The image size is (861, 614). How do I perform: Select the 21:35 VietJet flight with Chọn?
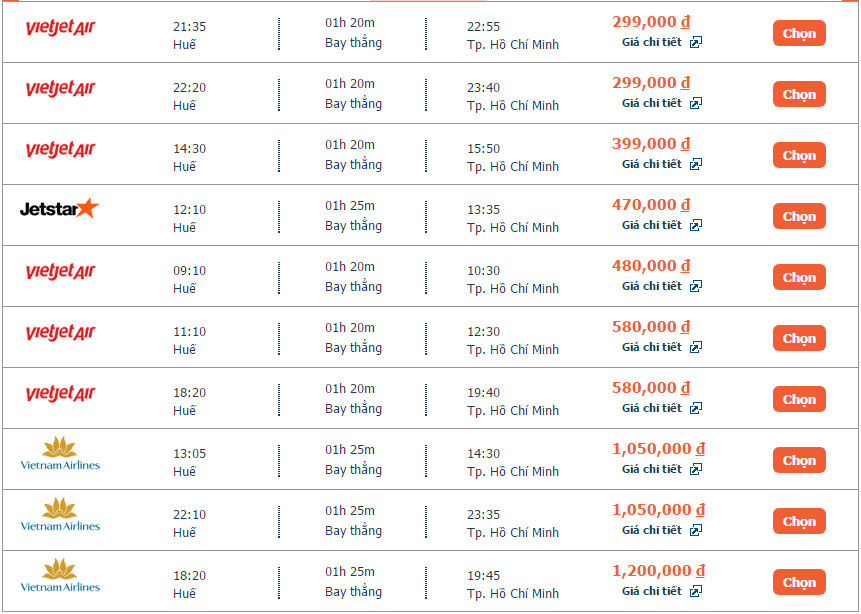click(x=799, y=33)
